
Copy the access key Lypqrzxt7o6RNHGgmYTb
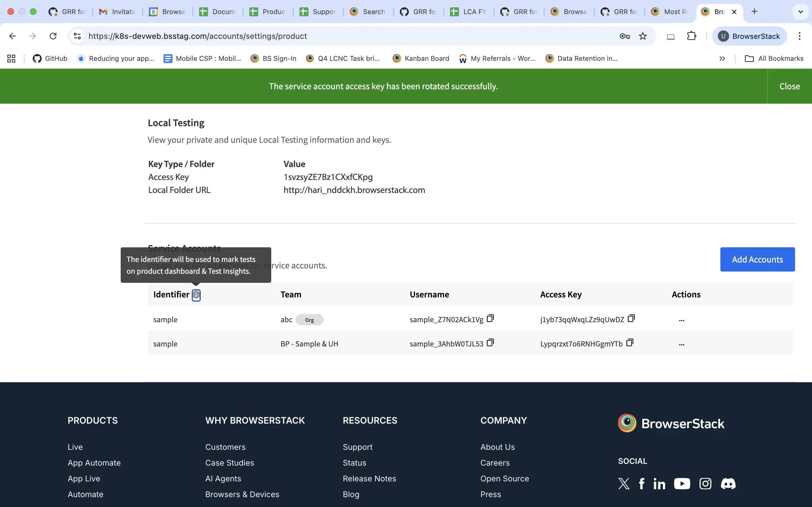630,342
